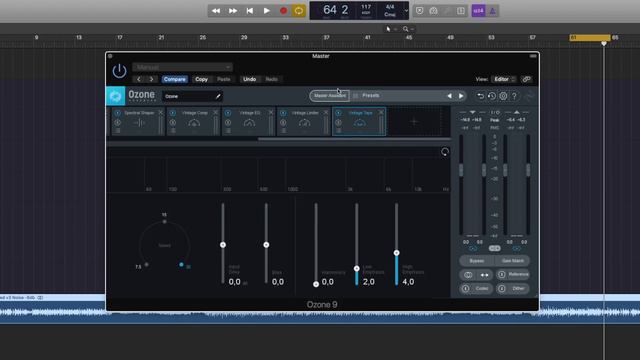
Task: Toggle Vintage EQ module power
Action: (x=228, y=113)
